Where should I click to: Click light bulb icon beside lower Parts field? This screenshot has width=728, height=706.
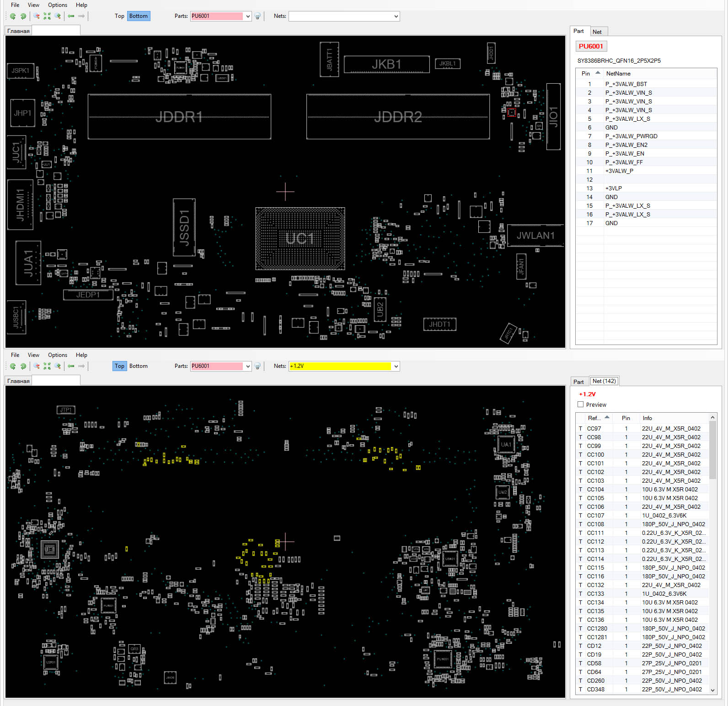click(258, 366)
